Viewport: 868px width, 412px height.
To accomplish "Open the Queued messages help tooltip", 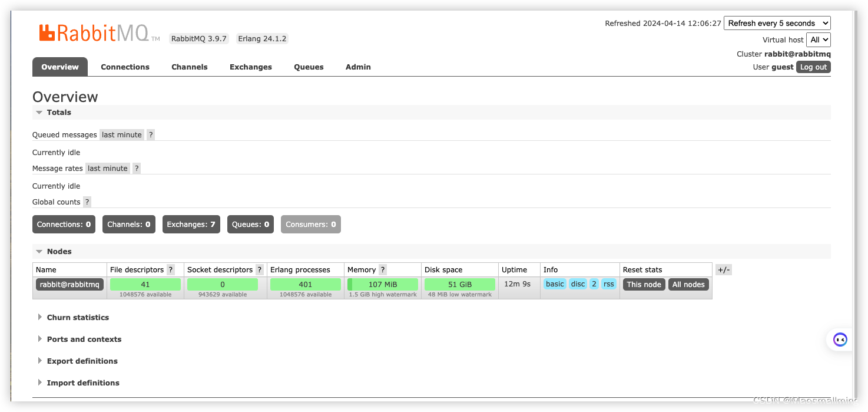I will click(x=151, y=134).
